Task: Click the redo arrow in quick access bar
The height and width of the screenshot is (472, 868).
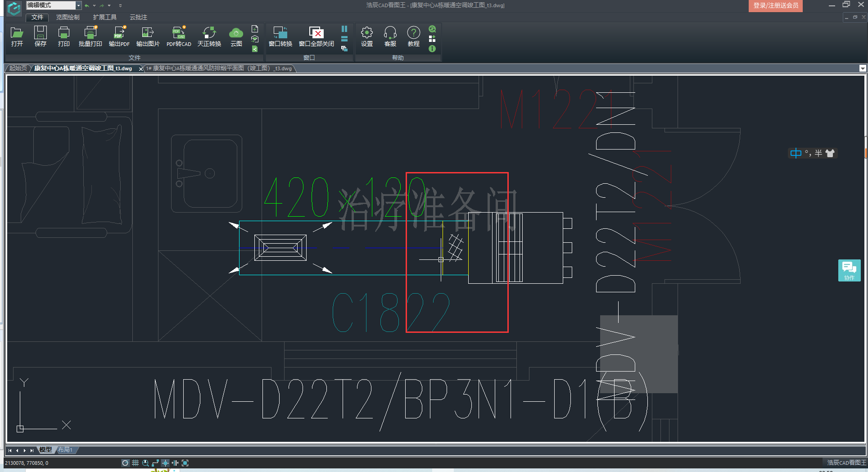Action: (102, 5)
